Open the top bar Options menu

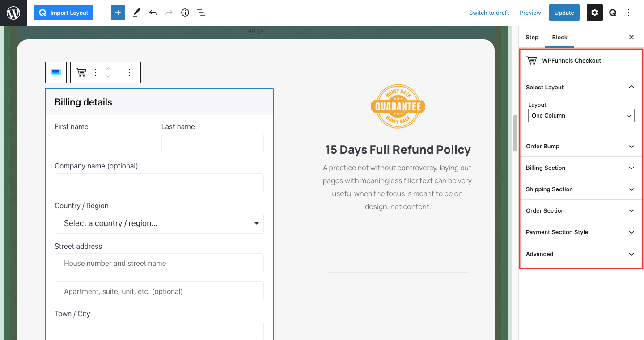coord(629,13)
